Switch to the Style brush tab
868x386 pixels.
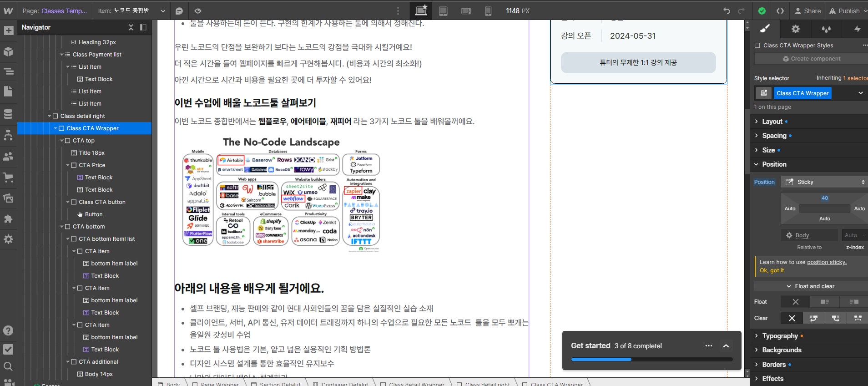765,29
